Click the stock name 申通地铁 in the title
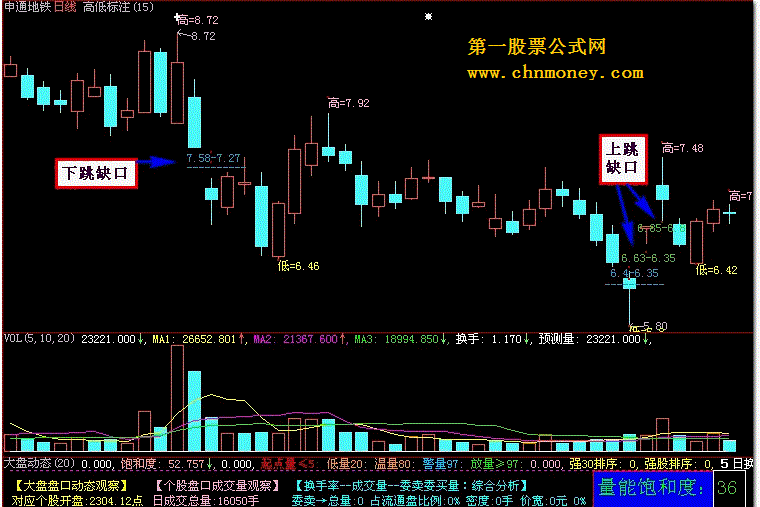 (27, 7)
